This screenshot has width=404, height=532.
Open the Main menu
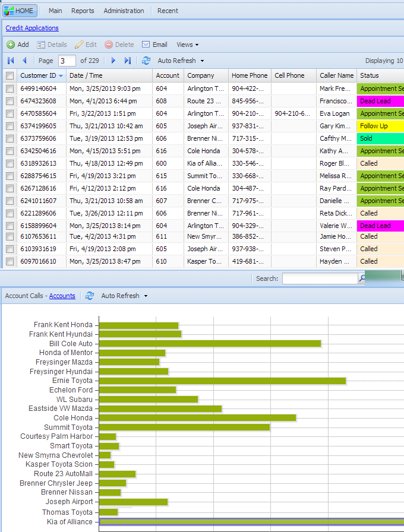pyautogui.click(x=55, y=11)
